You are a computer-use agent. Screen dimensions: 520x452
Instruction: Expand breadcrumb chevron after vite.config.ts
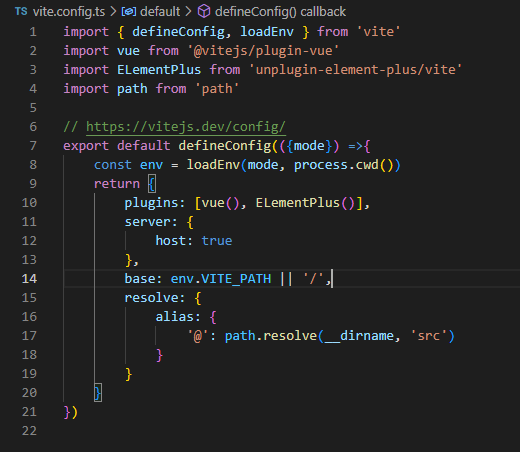click(113, 12)
